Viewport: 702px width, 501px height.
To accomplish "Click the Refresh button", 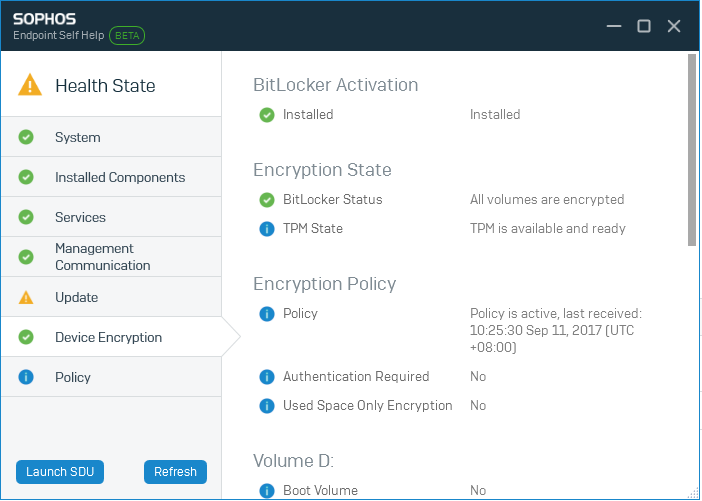I will [x=176, y=472].
